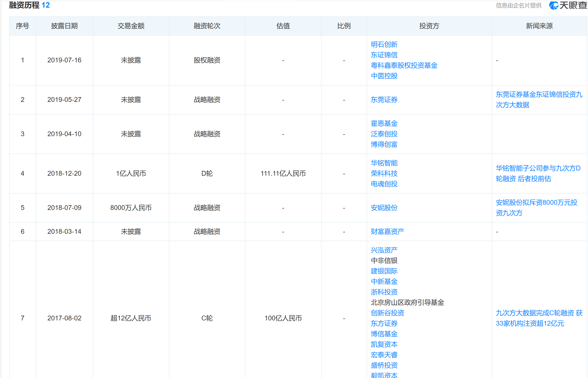Click the 估值 column header
Viewport: 588px width, 378px height.
pyautogui.click(x=283, y=26)
